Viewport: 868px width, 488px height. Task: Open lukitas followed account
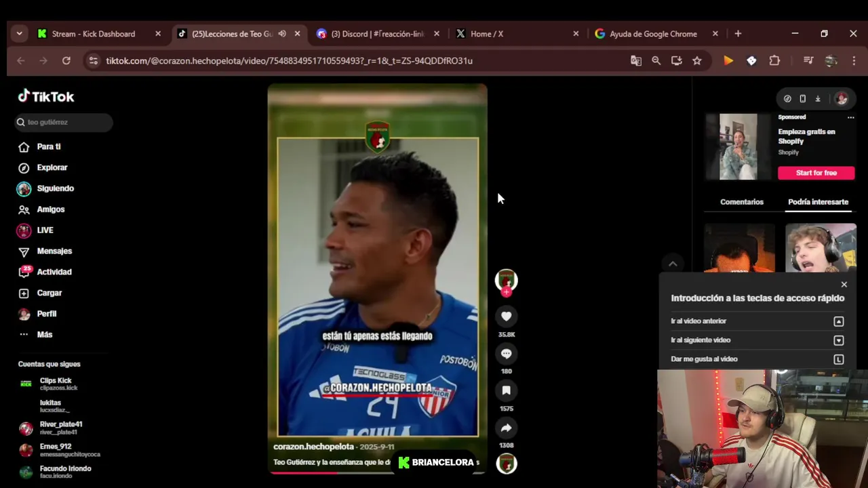[x=54, y=406]
